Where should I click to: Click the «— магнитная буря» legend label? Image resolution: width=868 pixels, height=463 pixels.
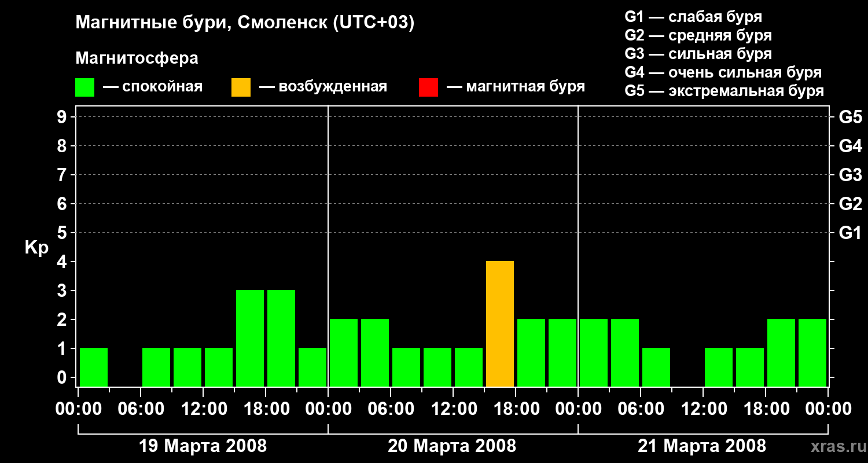(x=516, y=87)
